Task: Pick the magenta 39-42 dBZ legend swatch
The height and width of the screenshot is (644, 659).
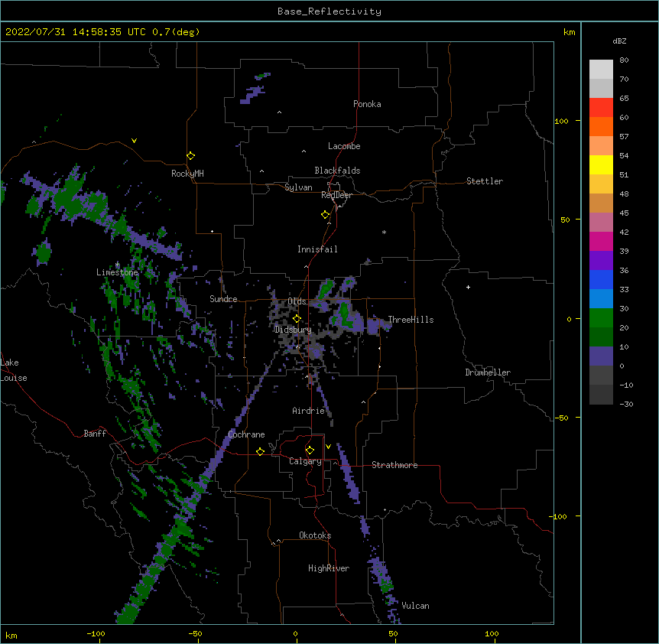Action: click(601, 241)
